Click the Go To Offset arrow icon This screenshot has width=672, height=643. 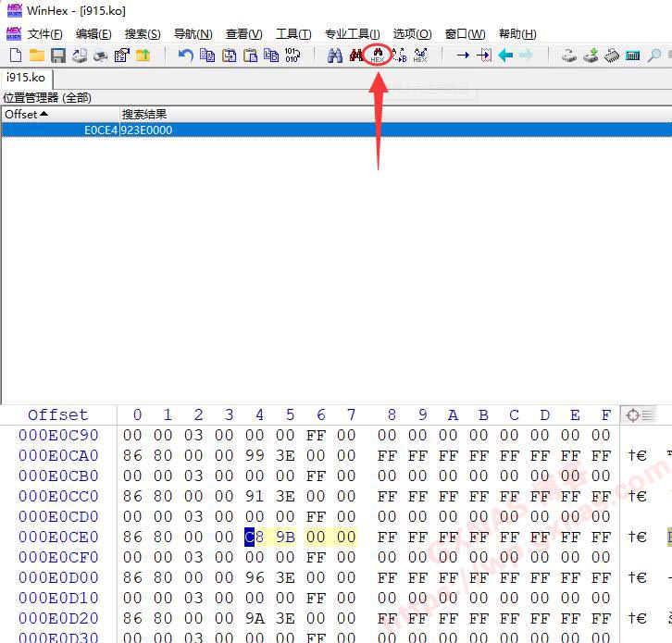pos(463,56)
